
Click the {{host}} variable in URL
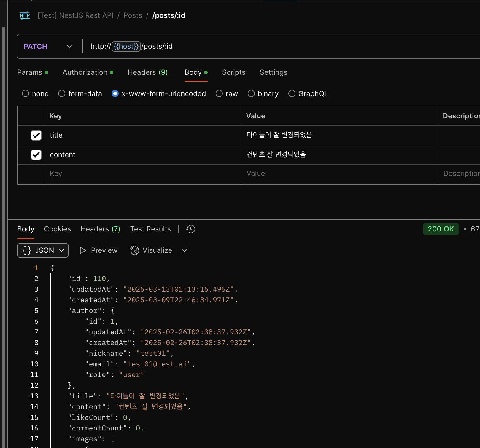[x=126, y=46]
